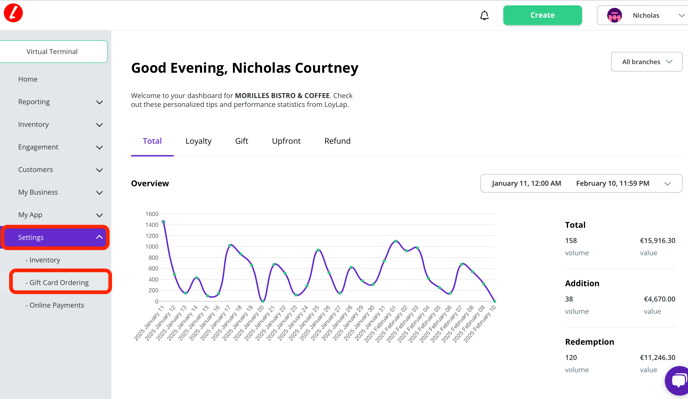This screenshot has width=688, height=399.
Task: Switch to the Loyalty tab
Action: [x=198, y=141]
